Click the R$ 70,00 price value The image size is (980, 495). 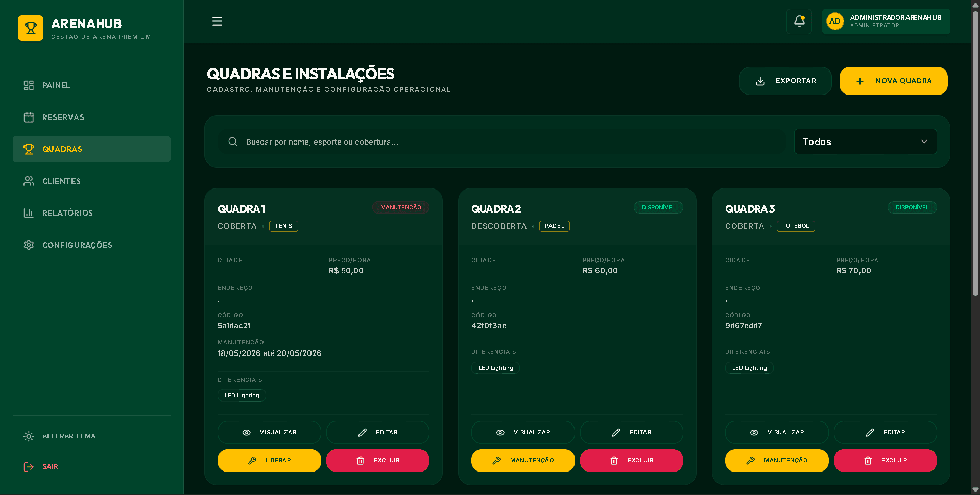(854, 271)
